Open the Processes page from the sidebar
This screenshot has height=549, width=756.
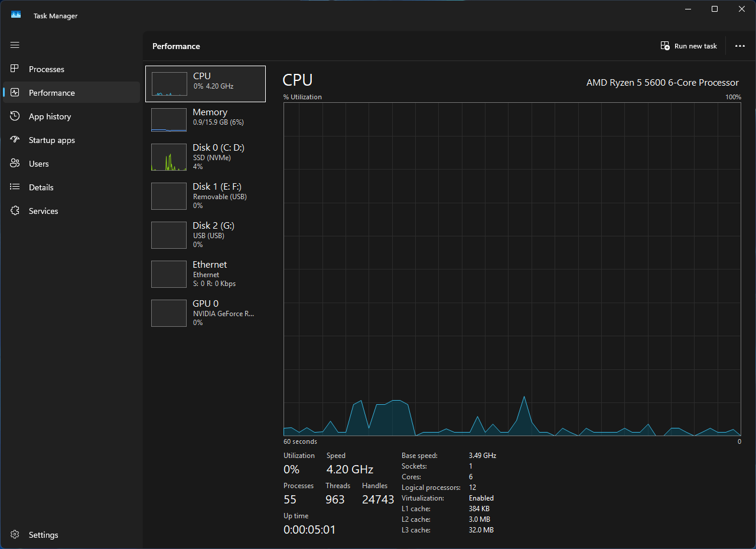[47, 69]
